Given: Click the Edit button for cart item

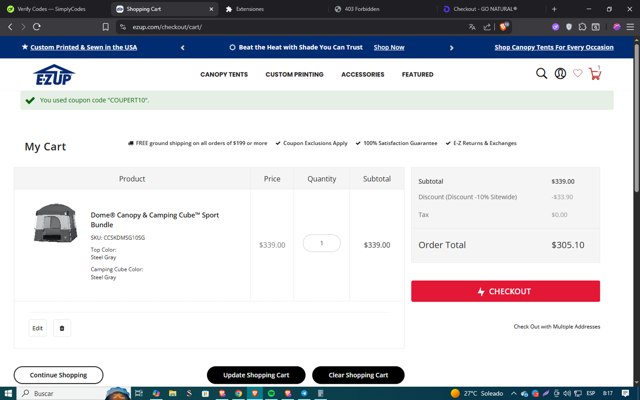Looking at the screenshot, I should (38, 328).
